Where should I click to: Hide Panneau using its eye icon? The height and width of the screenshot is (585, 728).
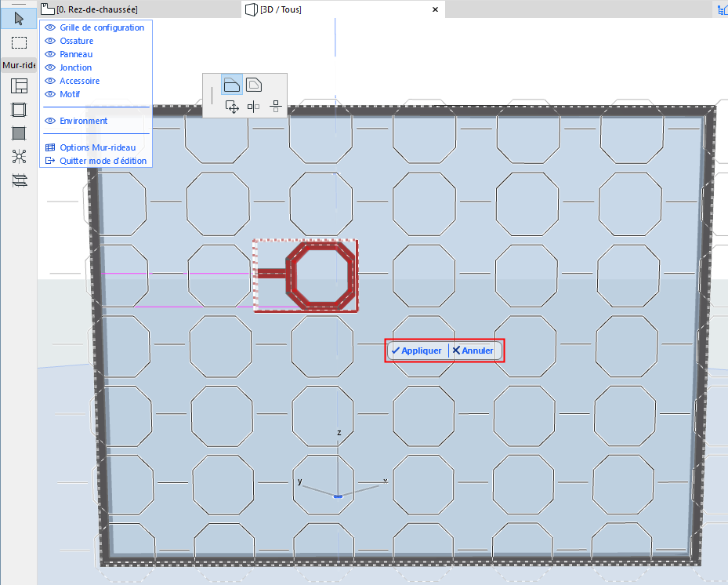click(x=49, y=53)
